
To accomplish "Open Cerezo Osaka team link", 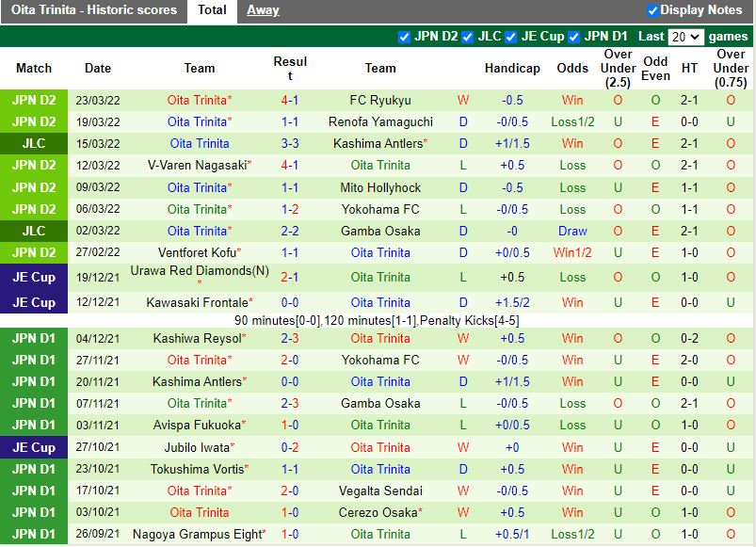I will pos(380,513).
